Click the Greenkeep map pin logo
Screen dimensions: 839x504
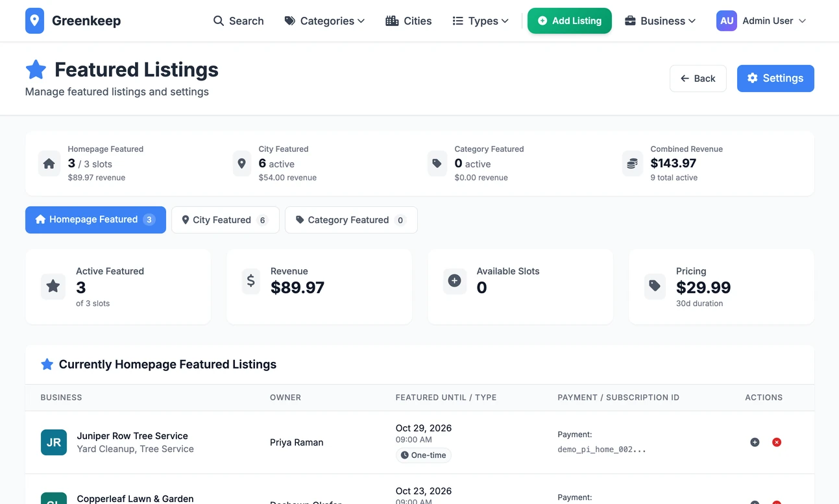[x=35, y=21]
